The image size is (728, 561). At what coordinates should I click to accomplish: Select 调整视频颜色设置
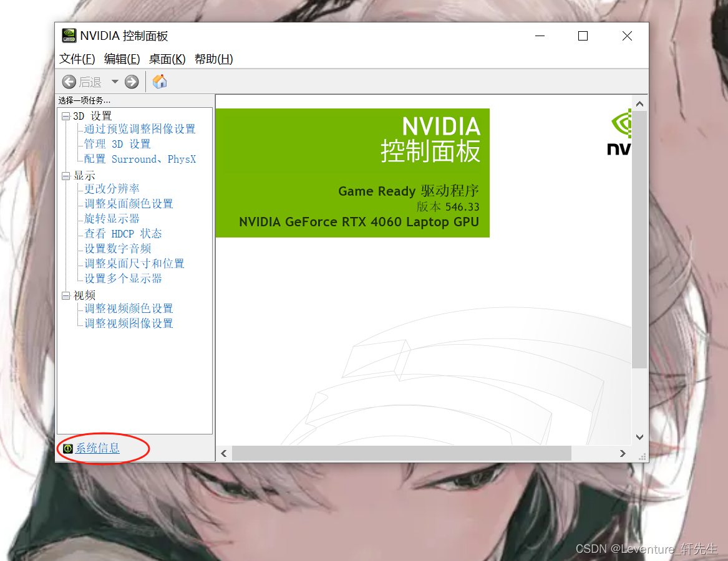[x=129, y=309]
